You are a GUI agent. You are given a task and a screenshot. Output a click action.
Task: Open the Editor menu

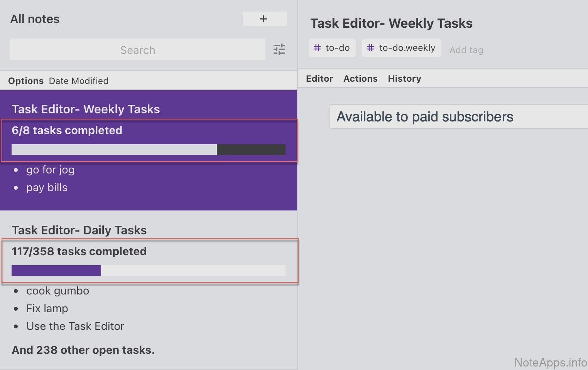click(319, 79)
